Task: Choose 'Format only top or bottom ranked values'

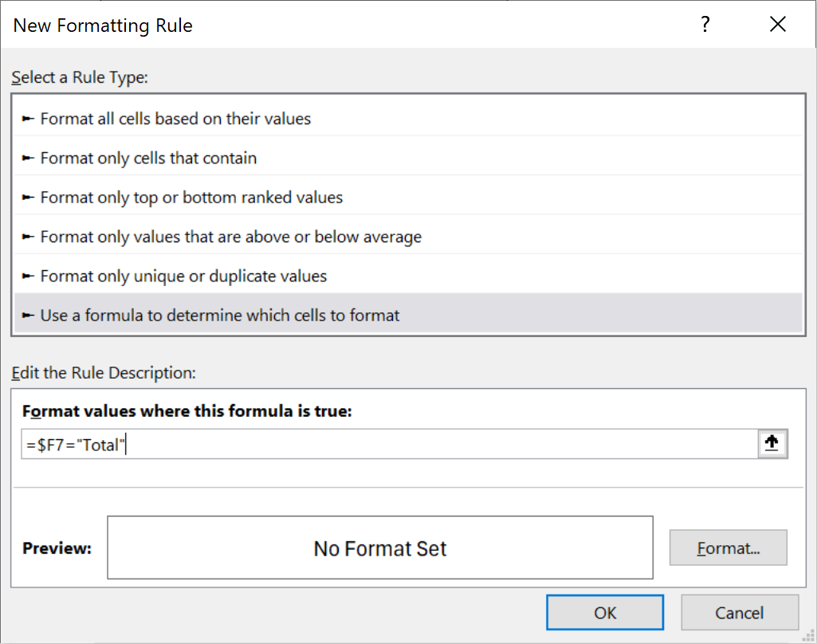Action: click(191, 197)
